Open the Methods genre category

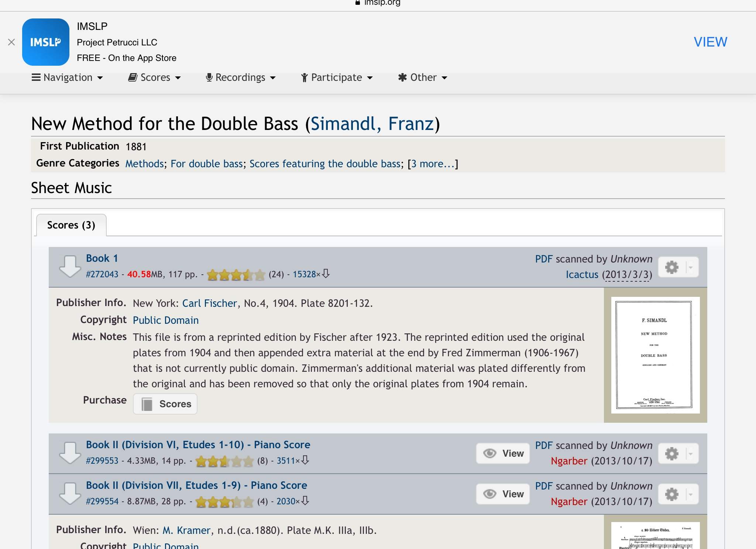point(145,164)
